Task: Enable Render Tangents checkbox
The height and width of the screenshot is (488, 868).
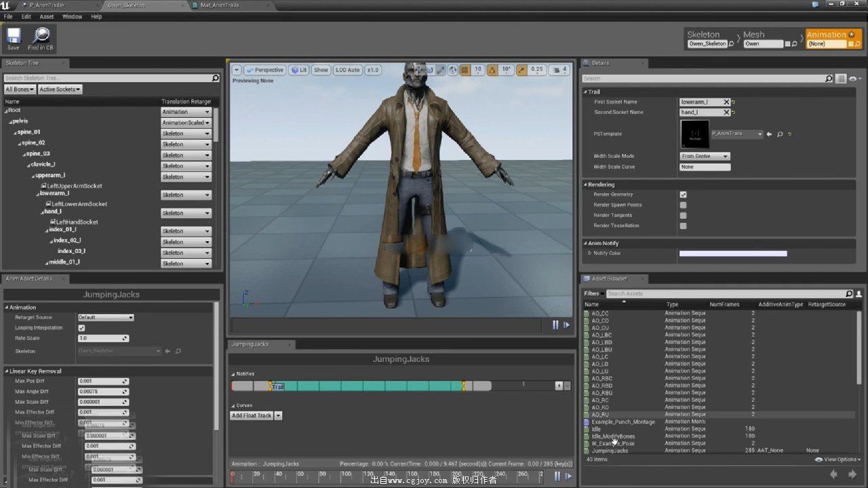Action: (683, 216)
